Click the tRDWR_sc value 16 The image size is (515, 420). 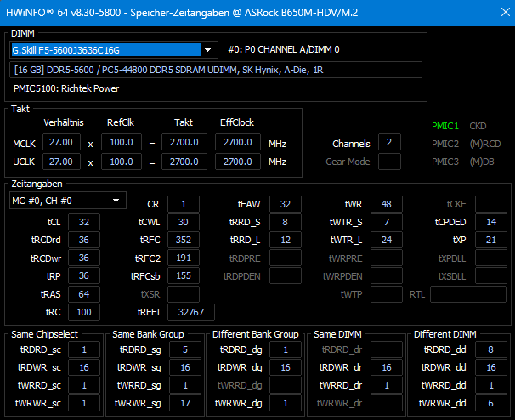pyautogui.click(x=84, y=367)
